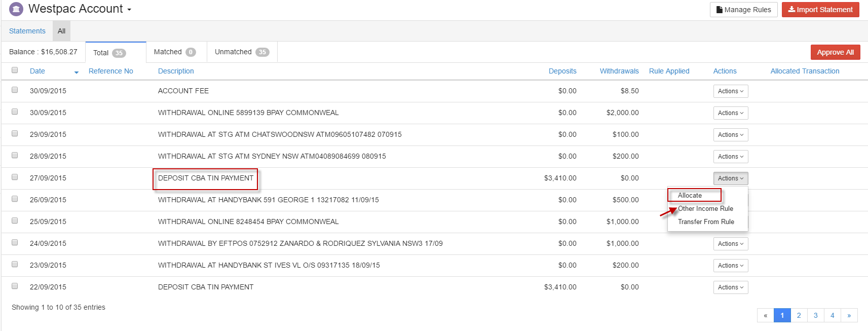Click the Date column sort arrow icon
868x331 pixels.
(x=77, y=72)
